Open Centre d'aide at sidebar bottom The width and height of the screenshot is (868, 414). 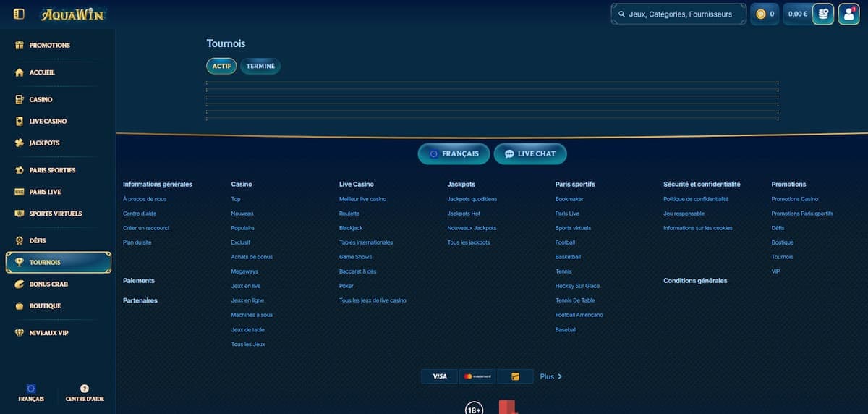pyautogui.click(x=85, y=393)
